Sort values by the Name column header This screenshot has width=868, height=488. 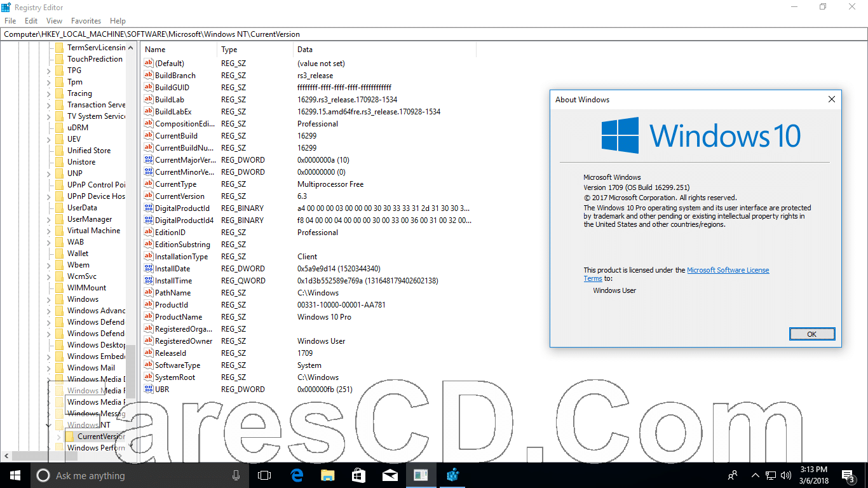tap(180, 50)
